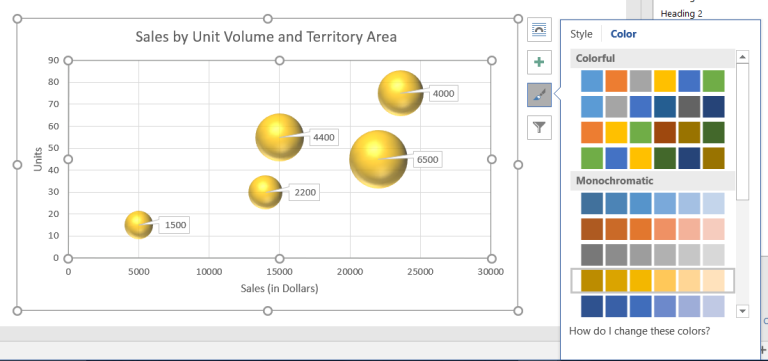Image resolution: width=768 pixels, height=361 pixels.
Task: Select the Sales (in Dollars) axis title
Action: pyautogui.click(x=279, y=289)
